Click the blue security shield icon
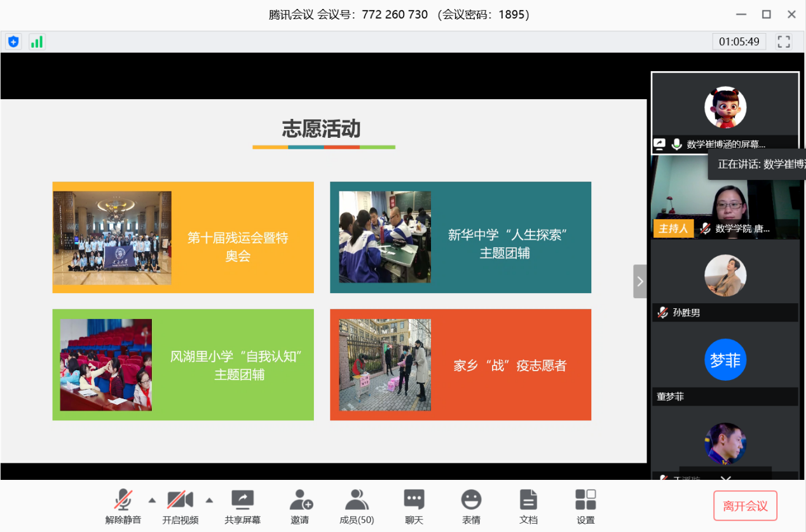The width and height of the screenshot is (806, 532). [x=13, y=42]
